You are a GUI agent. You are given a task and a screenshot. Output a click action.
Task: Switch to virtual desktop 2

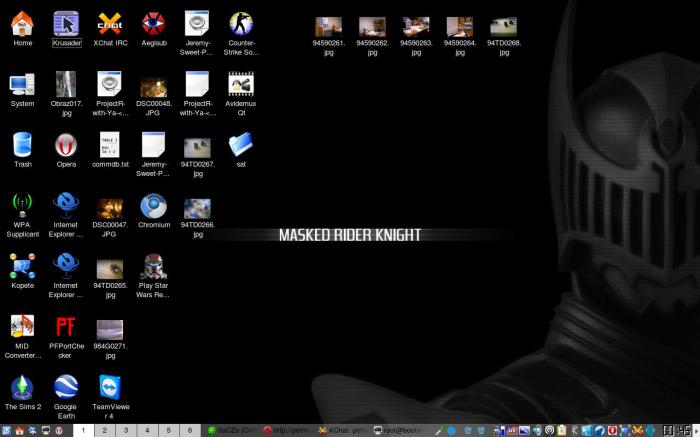pyautogui.click(x=104, y=430)
